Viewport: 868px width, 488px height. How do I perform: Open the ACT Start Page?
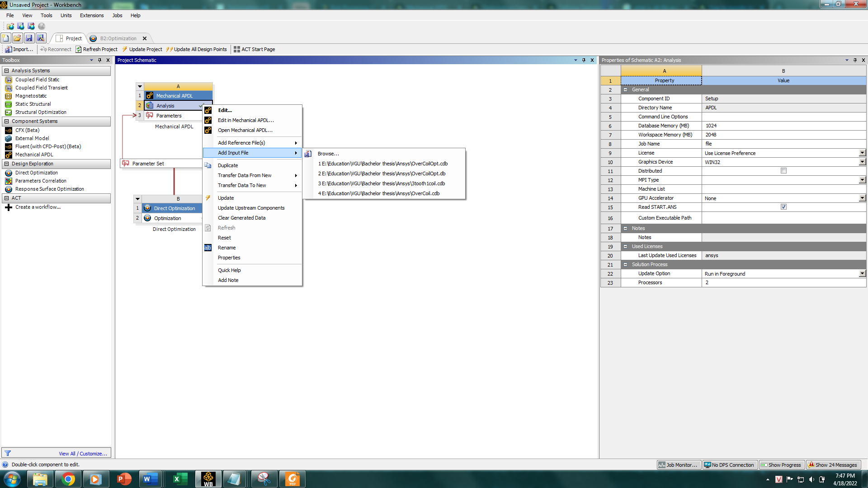click(x=254, y=49)
